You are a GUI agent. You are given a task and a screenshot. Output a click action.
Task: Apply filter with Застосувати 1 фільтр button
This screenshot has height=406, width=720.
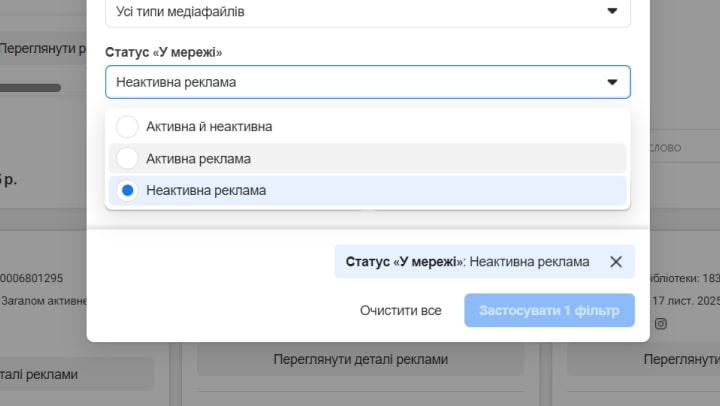(549, 310)
